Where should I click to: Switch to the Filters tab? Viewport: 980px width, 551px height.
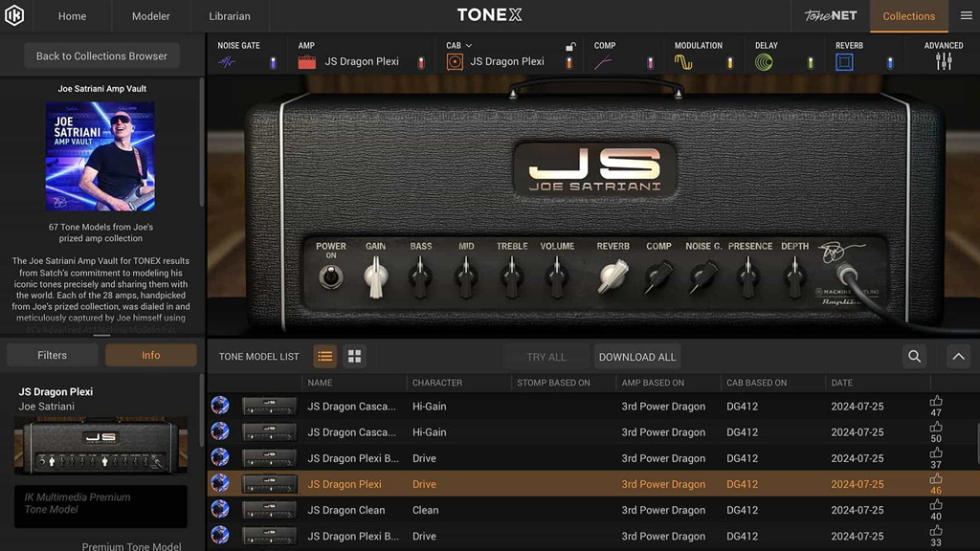pos(52,355)
